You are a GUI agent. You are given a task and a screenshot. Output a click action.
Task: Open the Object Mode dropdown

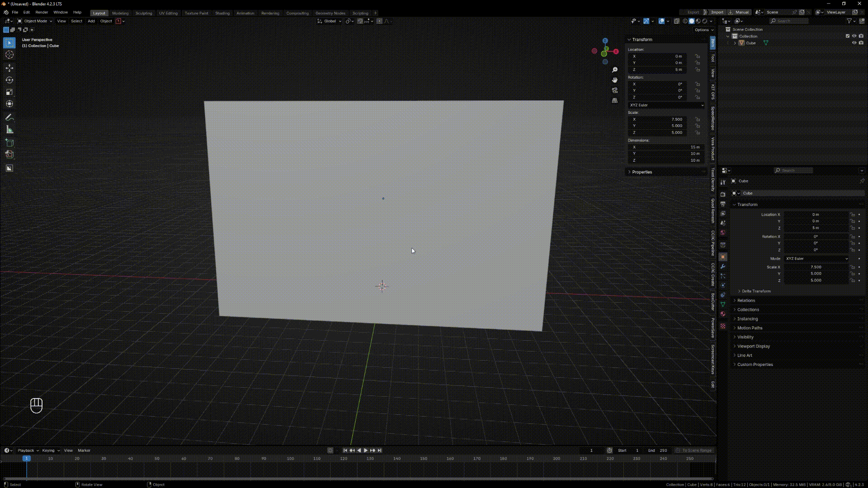point(35,21)
